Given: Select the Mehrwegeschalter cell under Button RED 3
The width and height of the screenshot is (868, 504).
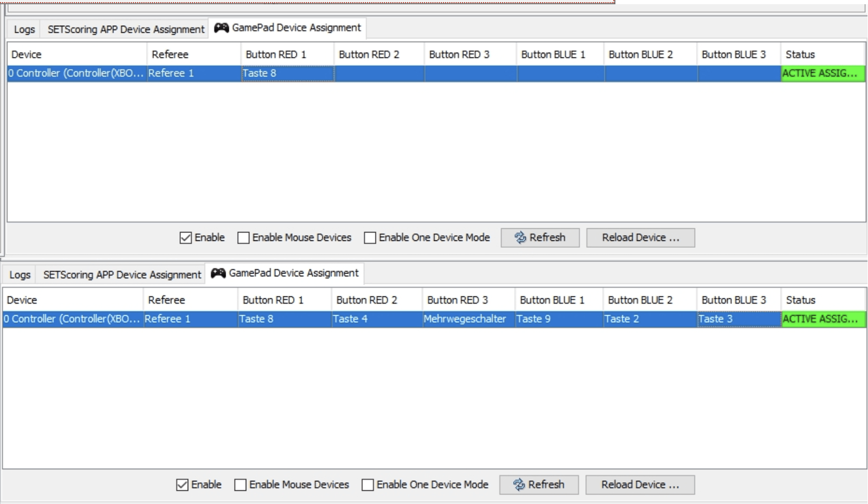Looking at the screenshot, I should click(x=465, y=319).
